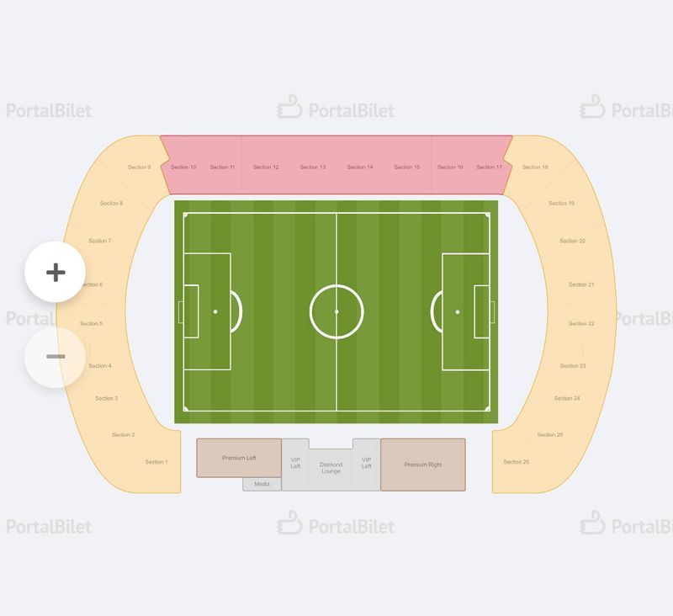
Task: Select Section 8 on the left stand
Action: coord(111,203)
